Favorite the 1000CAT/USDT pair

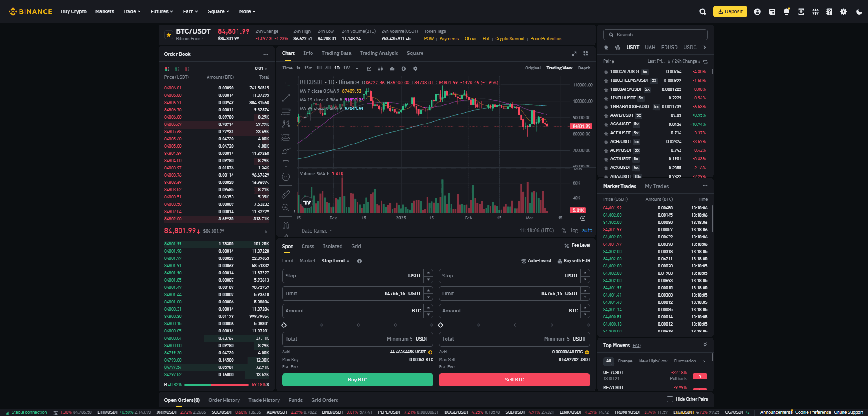coord(606,72)
